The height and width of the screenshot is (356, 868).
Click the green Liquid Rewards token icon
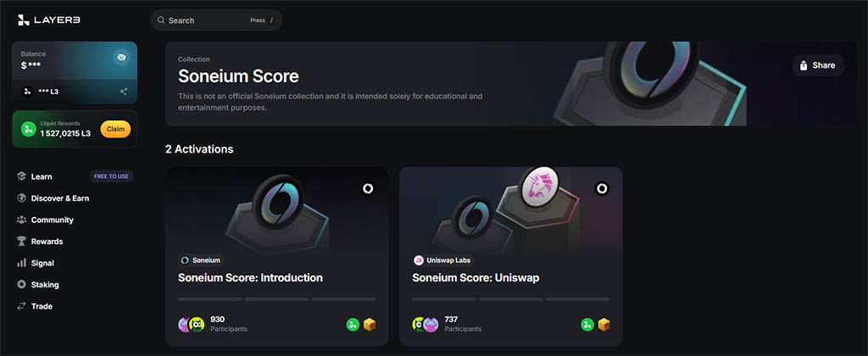(28, 129)
